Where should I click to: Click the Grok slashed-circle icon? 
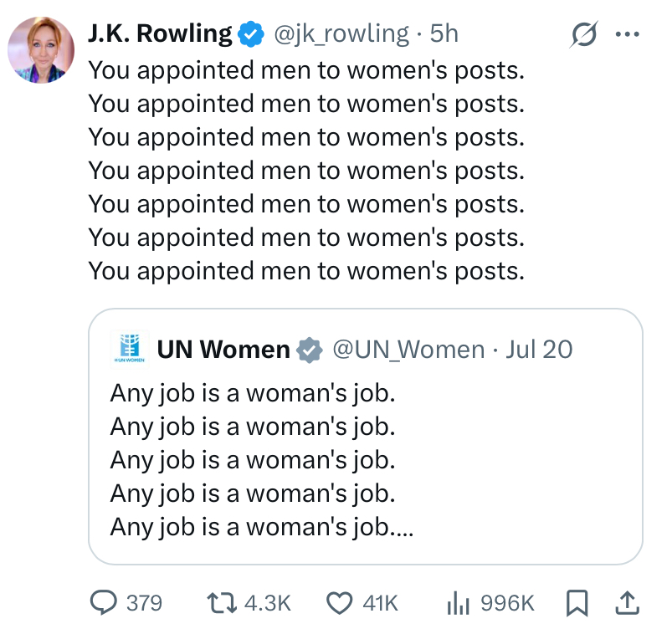(584, 33)
